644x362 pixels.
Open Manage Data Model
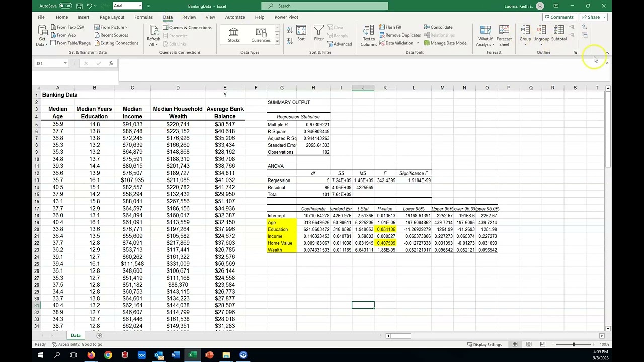click(x=445, y=43)
